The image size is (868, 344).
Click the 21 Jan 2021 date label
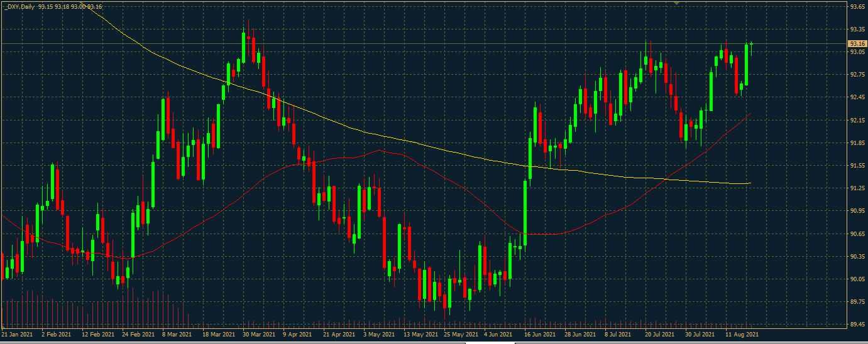click(18, 335)
